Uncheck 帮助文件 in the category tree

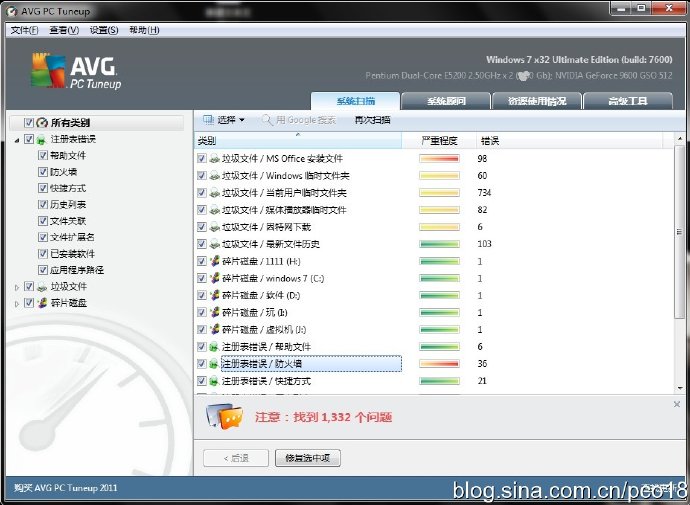(43, 155)
